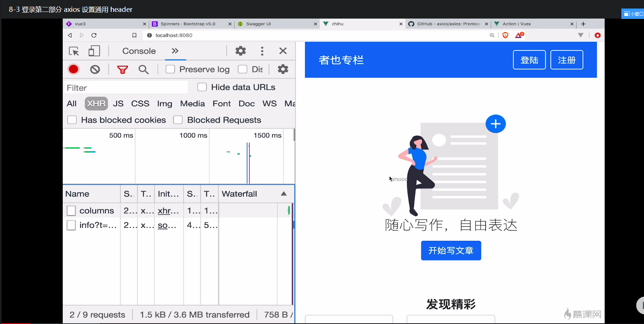
Task: Open Brave Shields lion icon
Action: point(505,35)
